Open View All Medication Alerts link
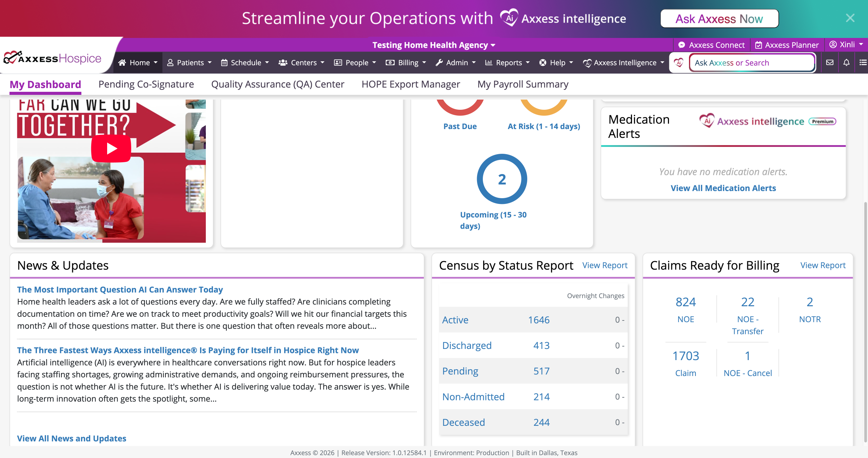868x458 pixels. (x=723, y=188)
